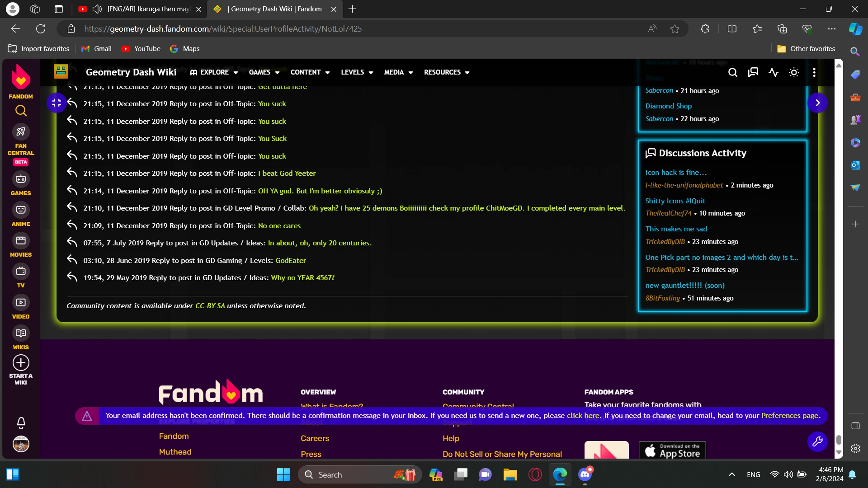Open Fan Central rocket icon in sidebar
The width and height of the screenshot is (868, 488).
[21, 132]
